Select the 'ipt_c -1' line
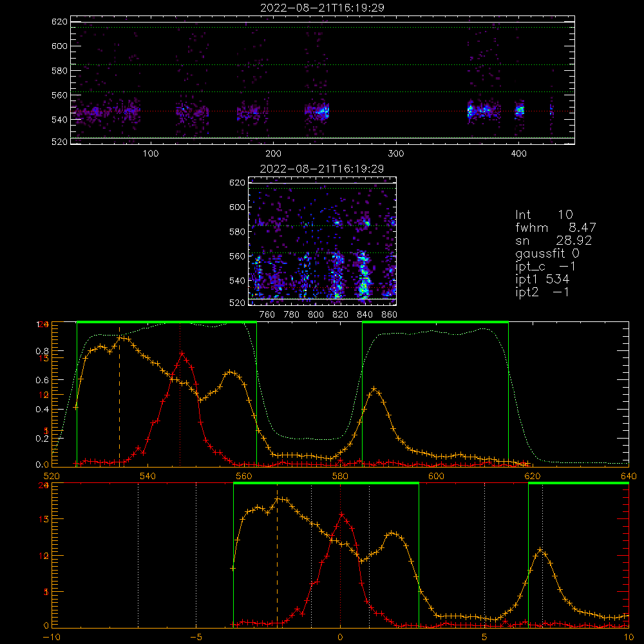644x644 pixels. coord(545,267)
